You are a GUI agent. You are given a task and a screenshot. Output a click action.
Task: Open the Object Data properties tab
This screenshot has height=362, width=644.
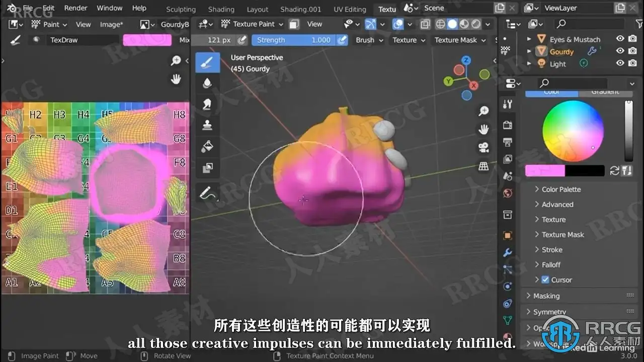(507, 320)
